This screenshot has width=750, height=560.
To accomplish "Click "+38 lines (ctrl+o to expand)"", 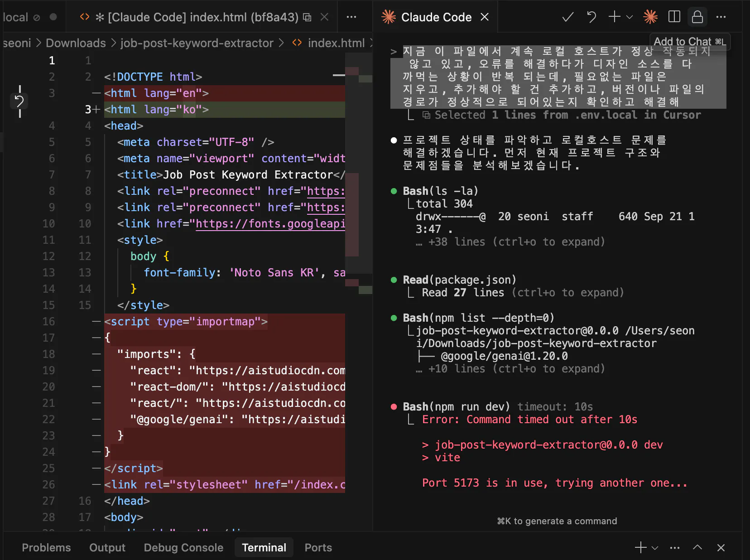I will point(517,242).
